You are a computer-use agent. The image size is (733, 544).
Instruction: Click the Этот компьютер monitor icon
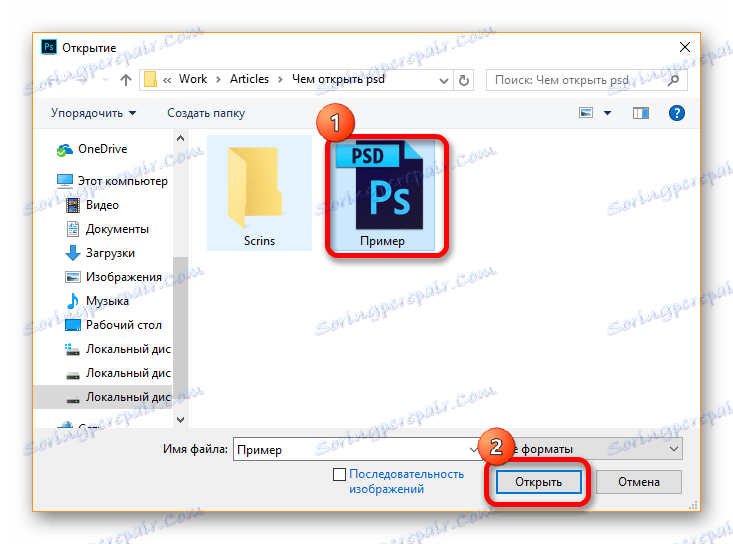[65, 181]
